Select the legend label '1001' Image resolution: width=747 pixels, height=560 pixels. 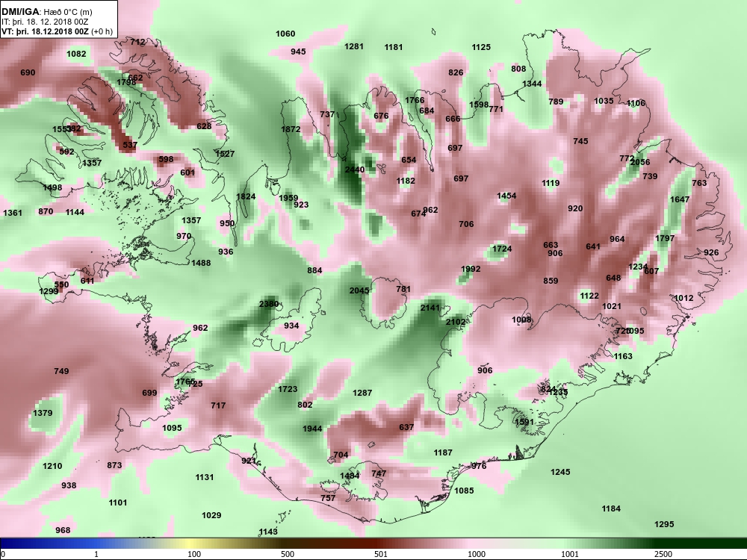click(570, 554)
